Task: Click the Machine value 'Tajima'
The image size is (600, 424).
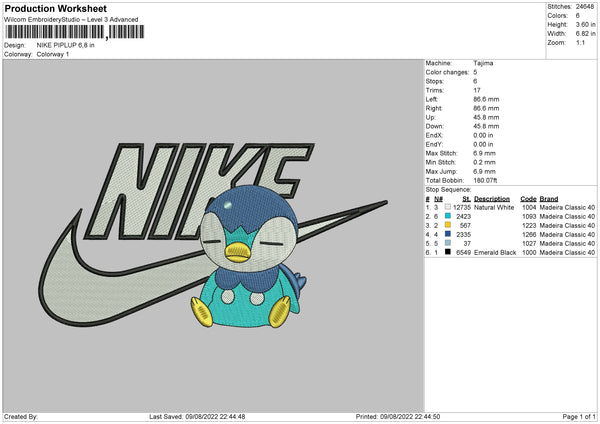Action: [483, 63]
